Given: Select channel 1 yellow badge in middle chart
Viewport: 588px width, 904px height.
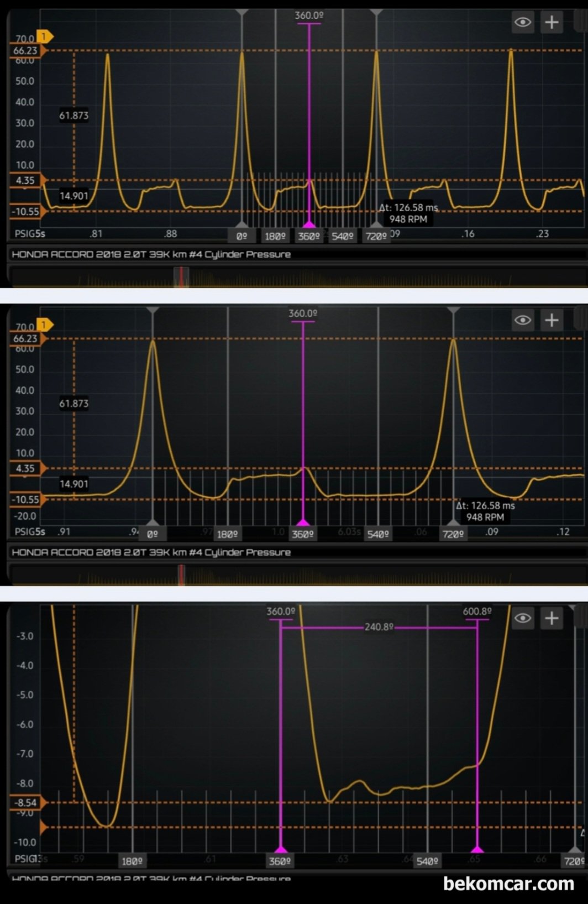Looking at the screenshot, I should (x=44, y=325).
